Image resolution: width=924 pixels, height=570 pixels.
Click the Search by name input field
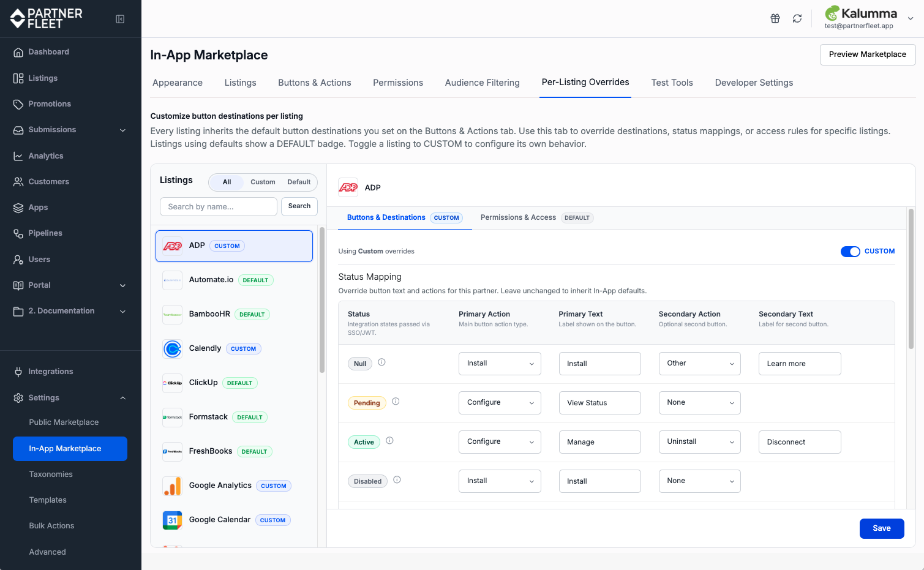(x=219, y=207)
